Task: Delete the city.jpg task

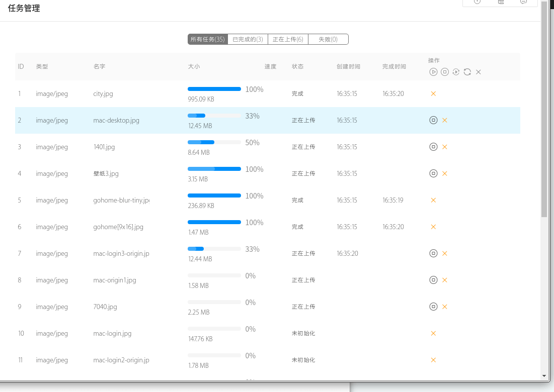Action: [x=433, y=93]
